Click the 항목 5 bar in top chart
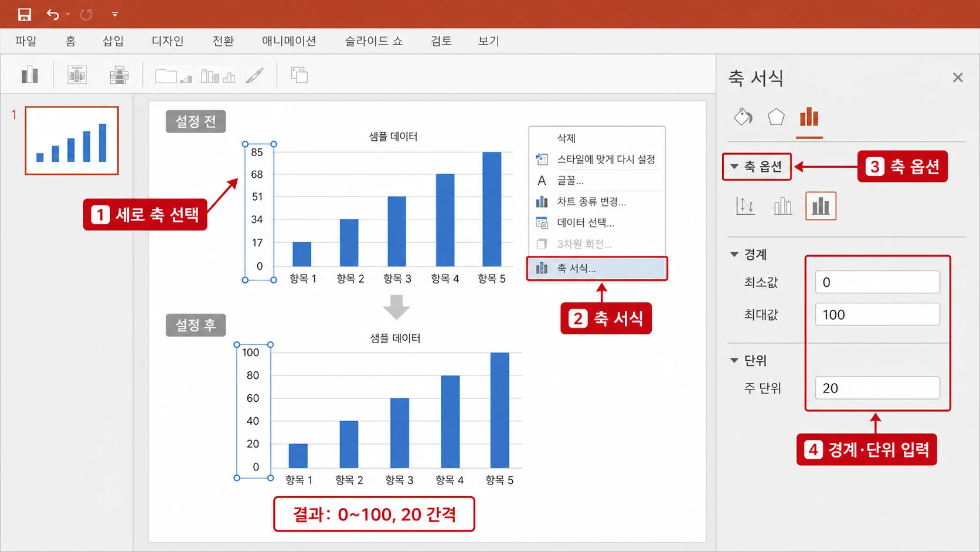980x552 pixels. (x=492, y=209)
